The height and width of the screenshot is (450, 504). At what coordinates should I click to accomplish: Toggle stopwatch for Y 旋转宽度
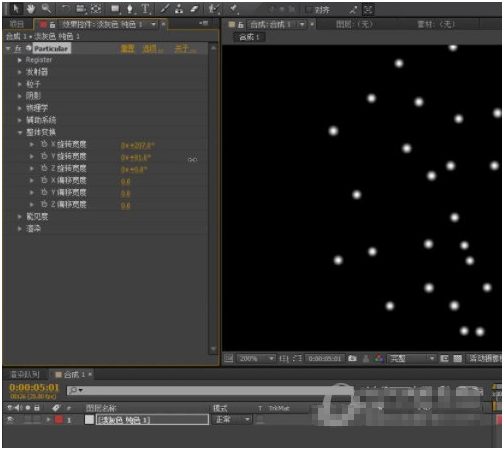click(44, 156)
